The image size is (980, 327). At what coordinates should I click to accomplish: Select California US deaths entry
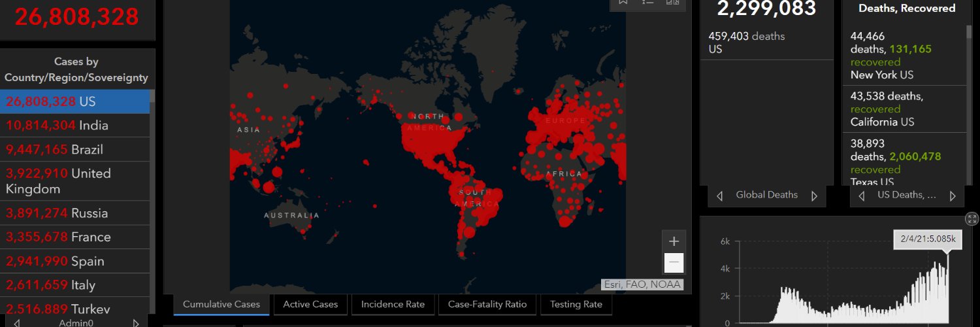click(904, 109)
